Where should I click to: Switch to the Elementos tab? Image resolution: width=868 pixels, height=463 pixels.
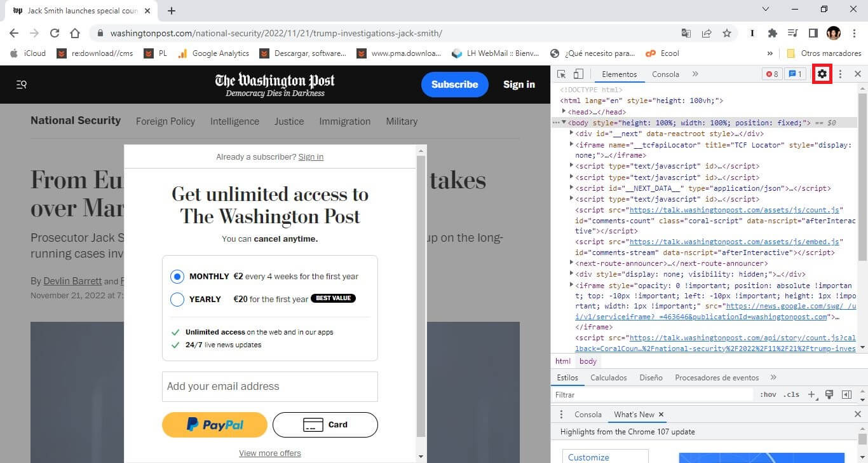click(619, 74)
